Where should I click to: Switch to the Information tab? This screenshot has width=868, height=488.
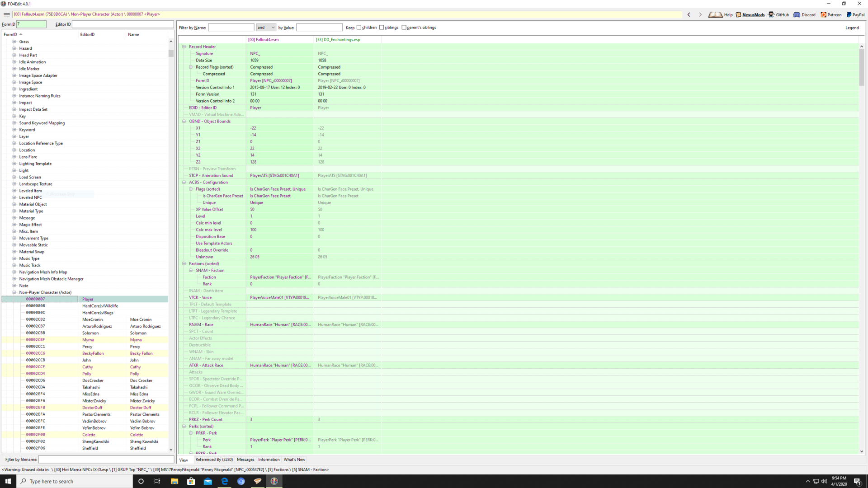pos(269,460)
